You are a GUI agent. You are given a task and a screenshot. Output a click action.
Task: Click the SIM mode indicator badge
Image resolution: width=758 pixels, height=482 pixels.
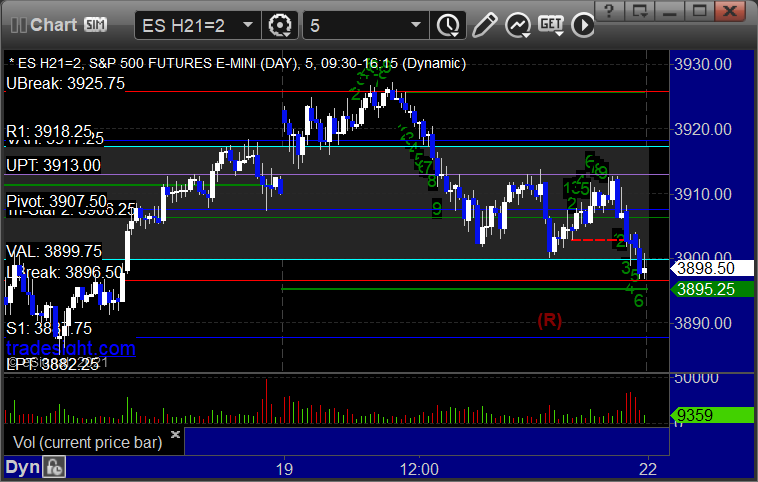[95, 25]
